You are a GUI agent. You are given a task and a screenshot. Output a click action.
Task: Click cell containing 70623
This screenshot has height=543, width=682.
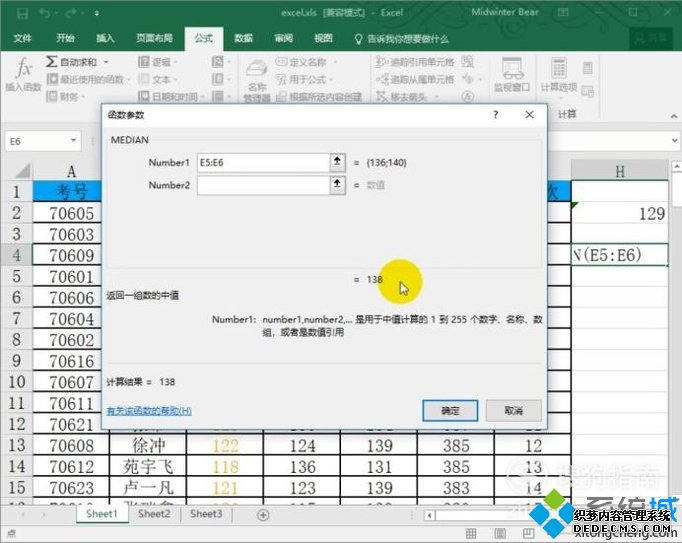pos(72,487)
